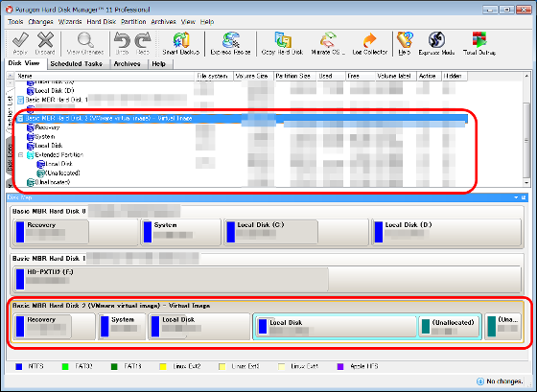Click the Extended Partition cyan disk icon
This screenshot has height=392, width=537.
(x=31, y=155)
